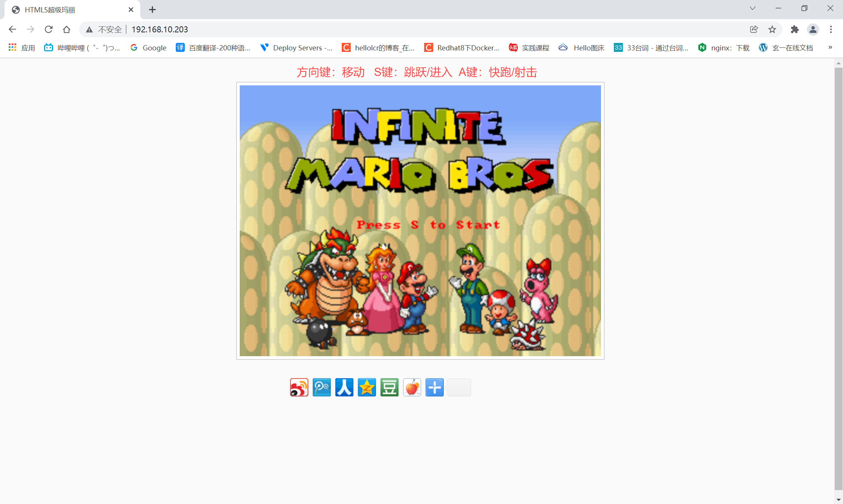
Task: Click the share page icon in address bar
Action: [754, 29]
